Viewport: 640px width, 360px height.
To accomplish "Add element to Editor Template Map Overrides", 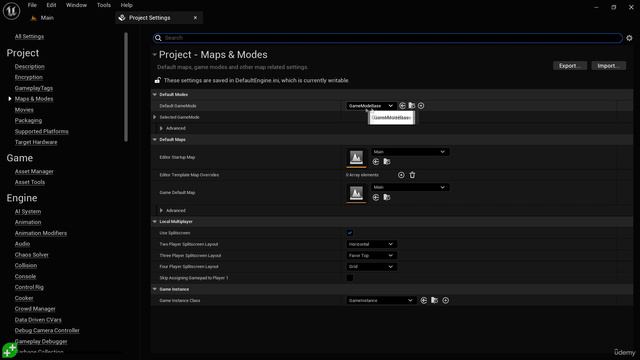I will pos(401,175).
